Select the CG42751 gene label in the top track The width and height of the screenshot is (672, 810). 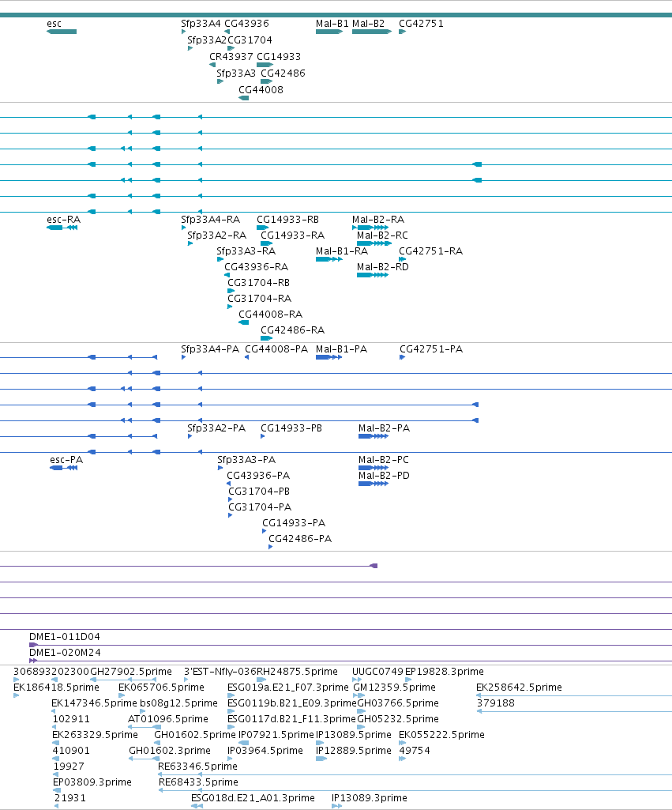pyautogui.click(x=421, y=24)
